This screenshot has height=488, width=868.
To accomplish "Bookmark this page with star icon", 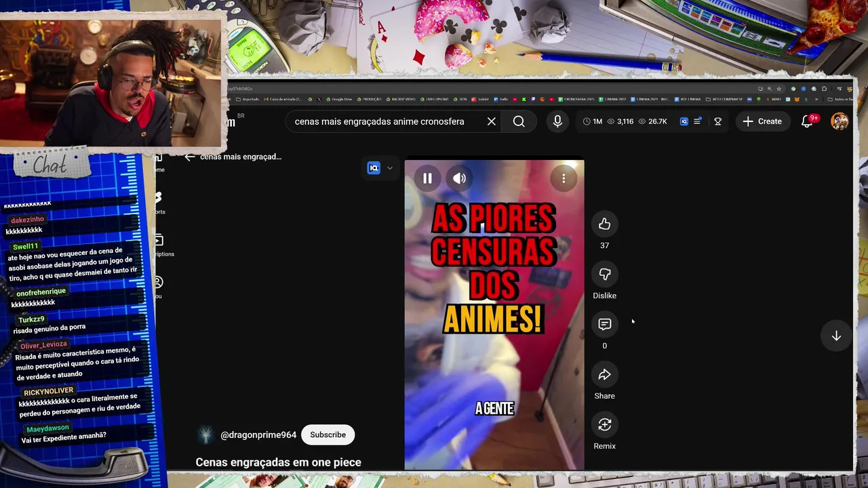I will pos(779,88).
